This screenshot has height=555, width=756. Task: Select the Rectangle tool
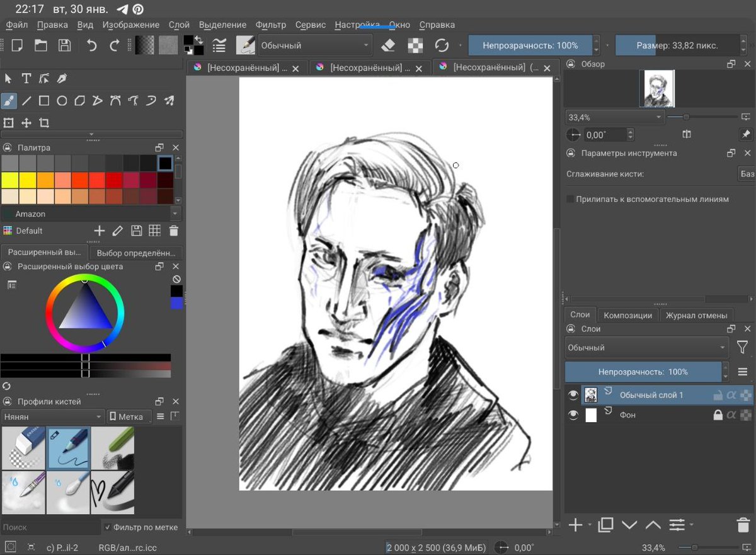click(x=44, y=101)
